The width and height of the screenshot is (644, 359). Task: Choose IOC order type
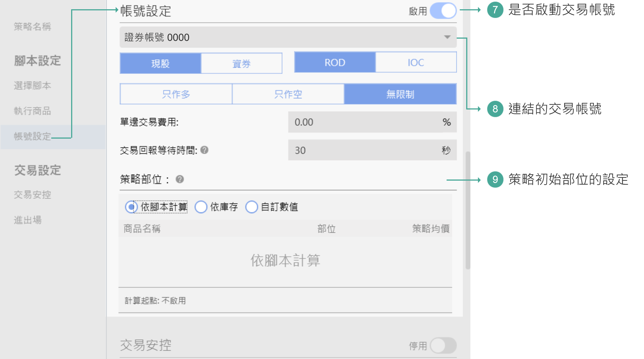[416, 62]
